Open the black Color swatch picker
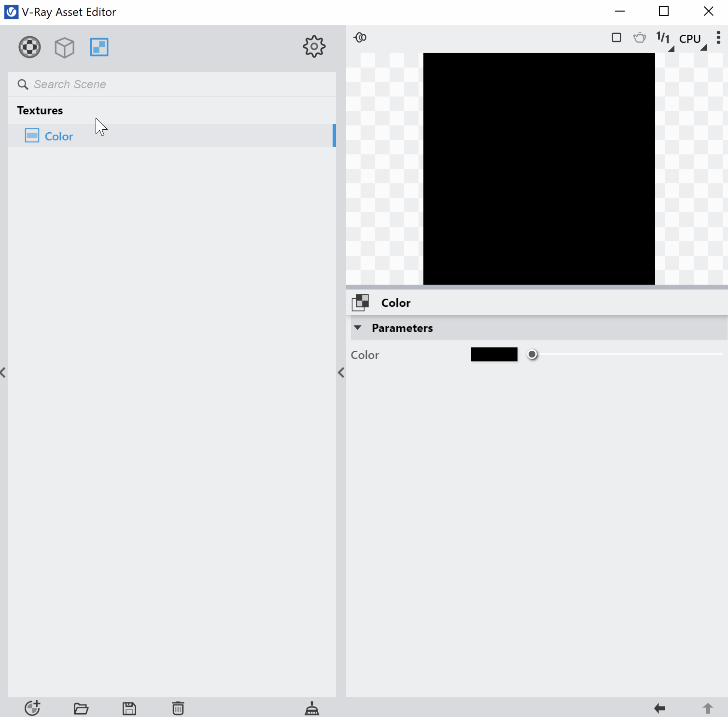This screenshot has width=728, height=717. click(494, 355)
